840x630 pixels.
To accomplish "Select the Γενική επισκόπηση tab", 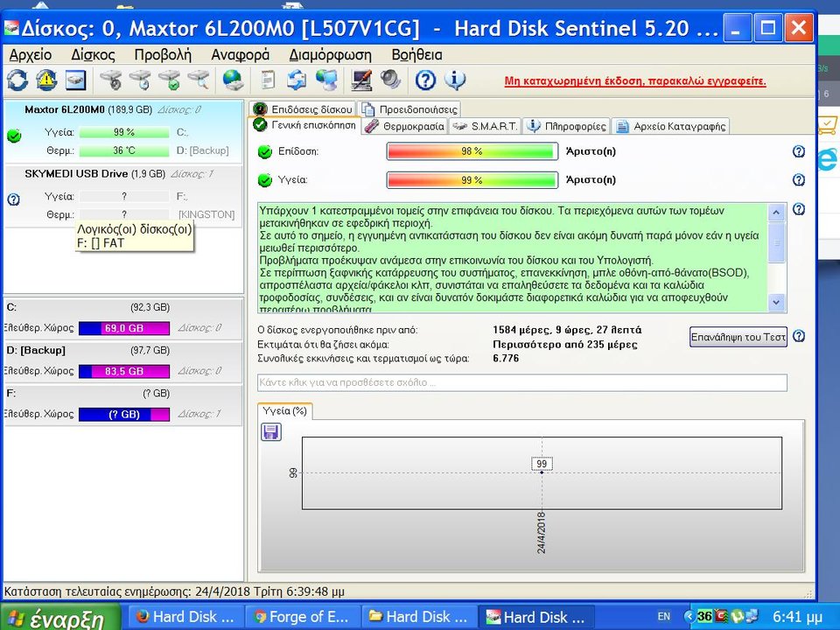I will [304, 125].
